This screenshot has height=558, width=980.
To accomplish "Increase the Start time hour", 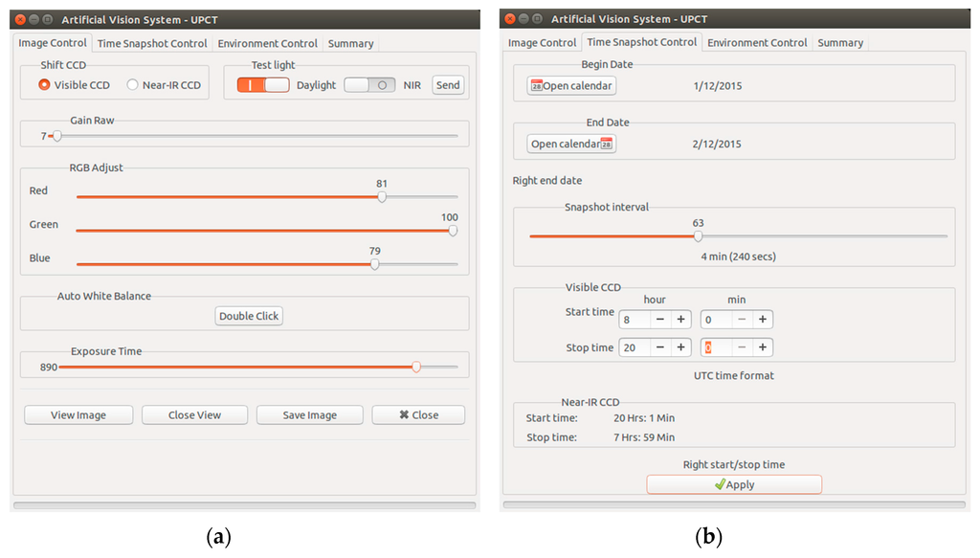I will pyautogui.click(x=680, y=320).
